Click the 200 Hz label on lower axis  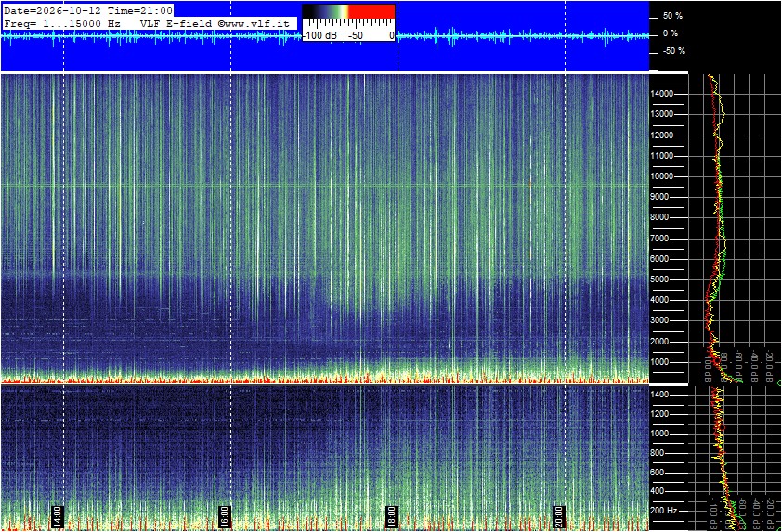[664, 511]
